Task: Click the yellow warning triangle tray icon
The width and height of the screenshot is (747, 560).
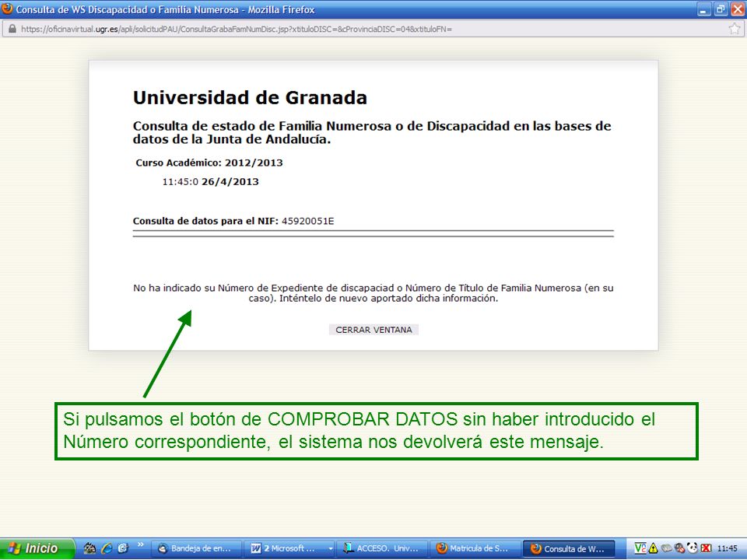Action: [x=652, y=548]
